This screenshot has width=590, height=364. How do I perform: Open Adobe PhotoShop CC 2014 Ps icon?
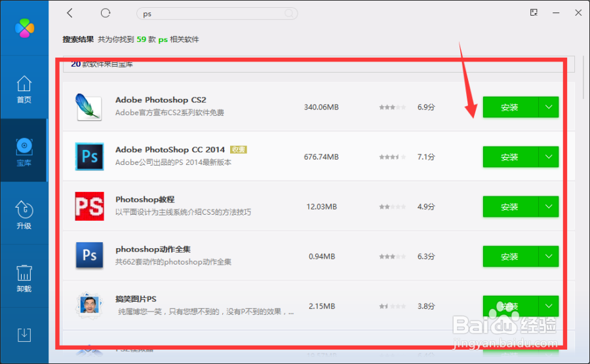pyautogui.click(x=90, y=156)
